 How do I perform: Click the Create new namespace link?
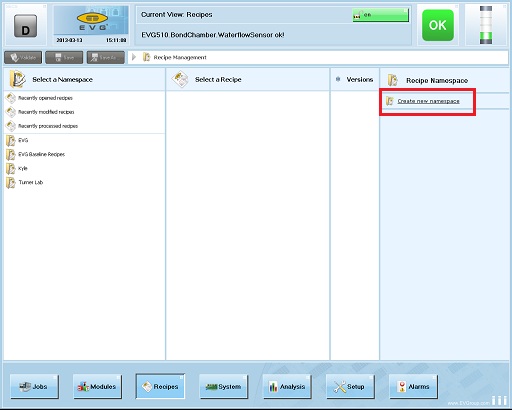[x=428, y=101]
